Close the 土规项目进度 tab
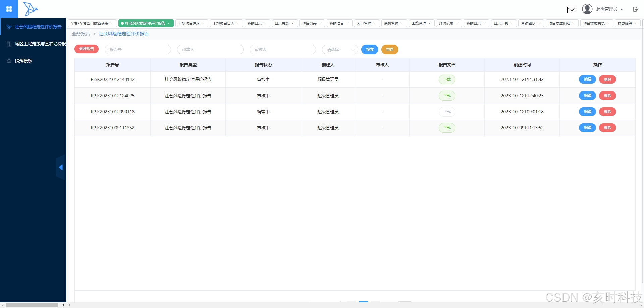 point(203,24)
